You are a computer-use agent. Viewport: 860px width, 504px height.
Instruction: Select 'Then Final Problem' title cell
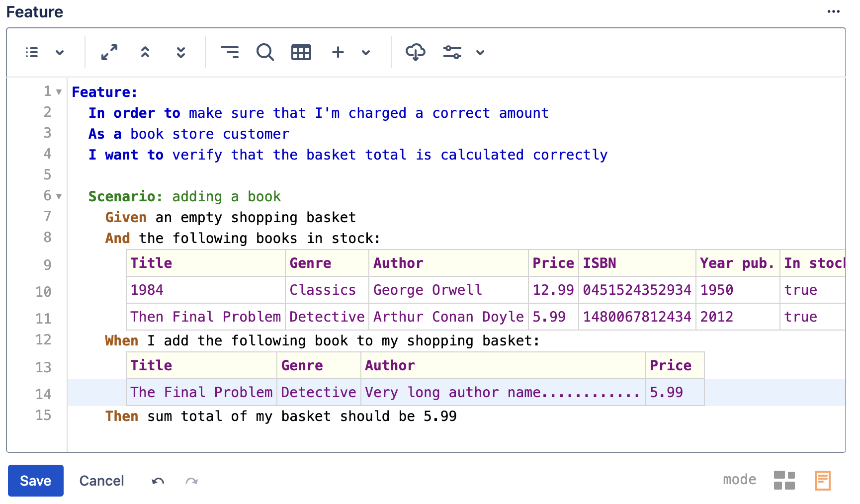coord(206,317)
